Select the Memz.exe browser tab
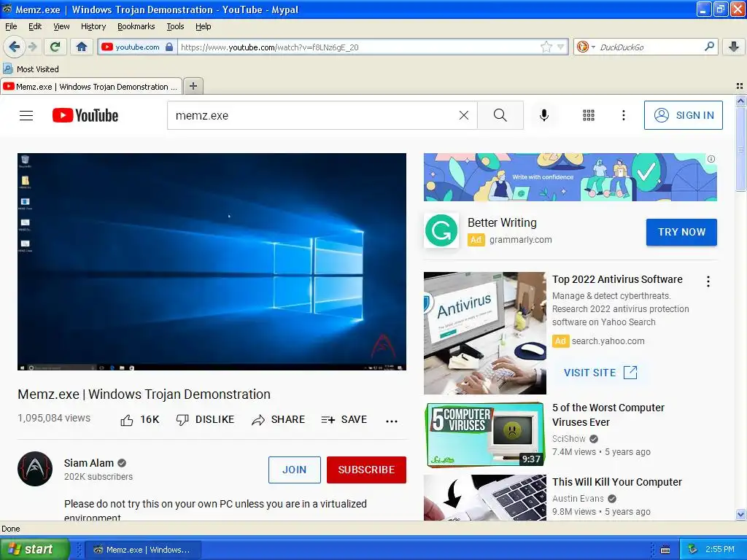747x560 pixels. 90,87
